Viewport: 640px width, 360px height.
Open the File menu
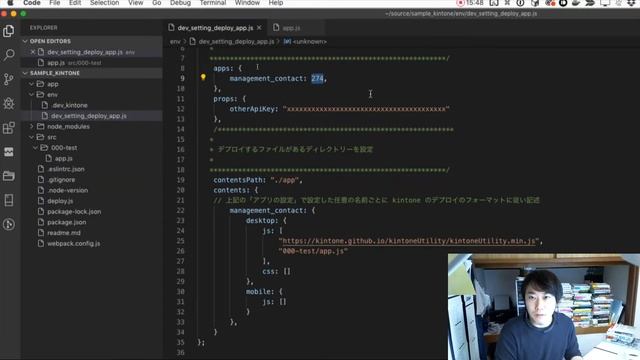click(x=54, y=3)
